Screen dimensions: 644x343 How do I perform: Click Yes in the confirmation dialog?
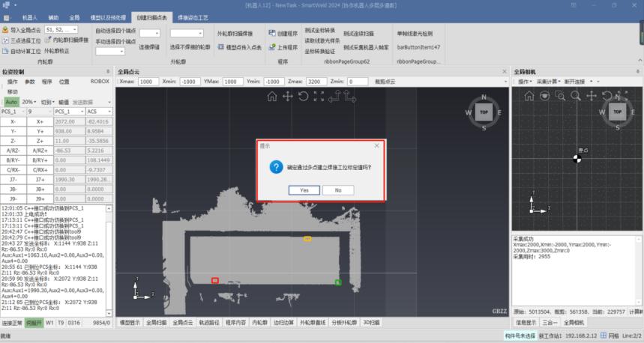coord(304,190)
